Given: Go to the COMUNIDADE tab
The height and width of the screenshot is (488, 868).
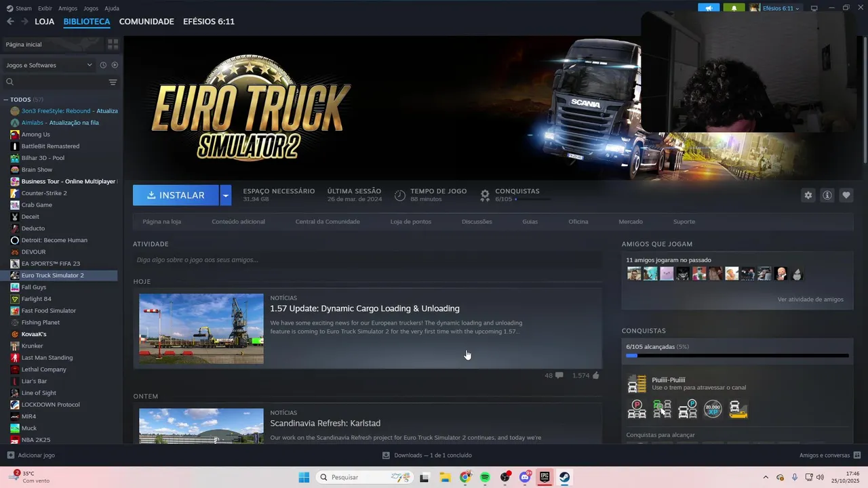Looking at the screenshot, I should click(146, 22).
